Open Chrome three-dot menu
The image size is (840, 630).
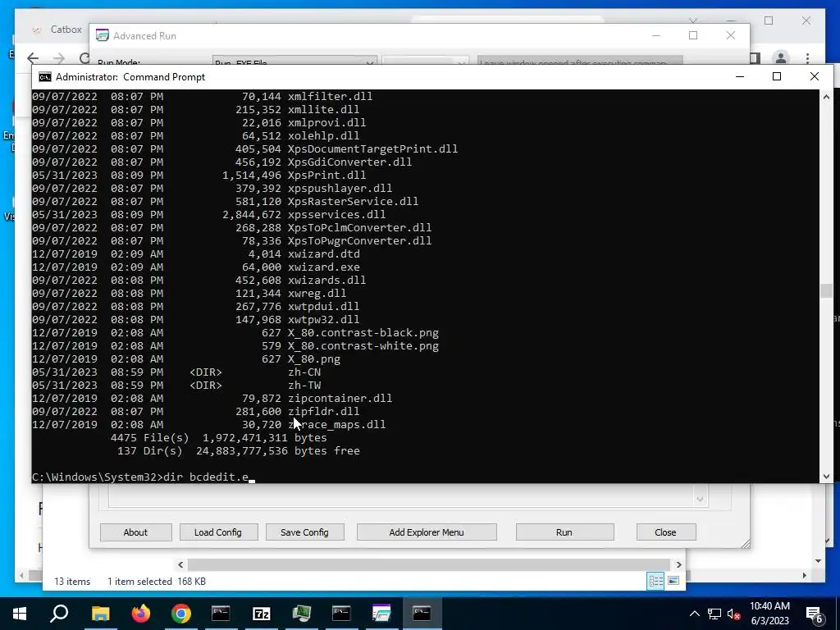pyautogui.click(x=807, y=58)
